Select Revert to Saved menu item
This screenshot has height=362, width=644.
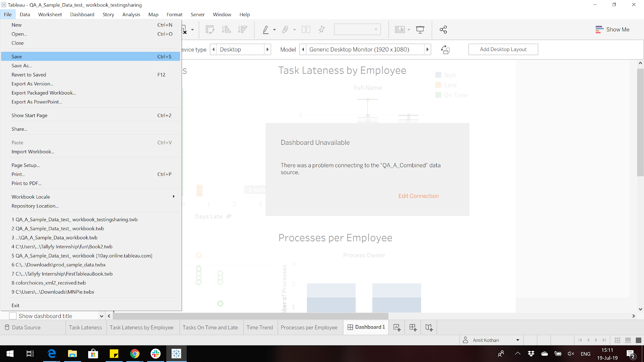(x=91, y=75)
